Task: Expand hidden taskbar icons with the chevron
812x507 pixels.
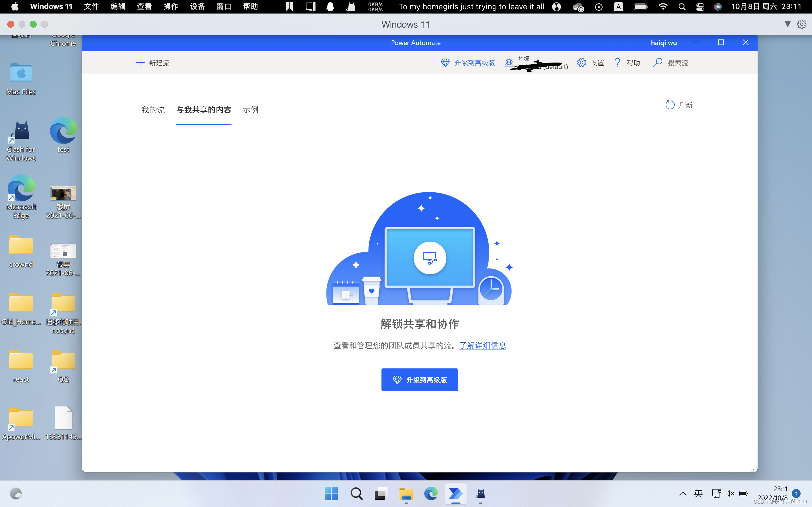Action: [683, 493]
